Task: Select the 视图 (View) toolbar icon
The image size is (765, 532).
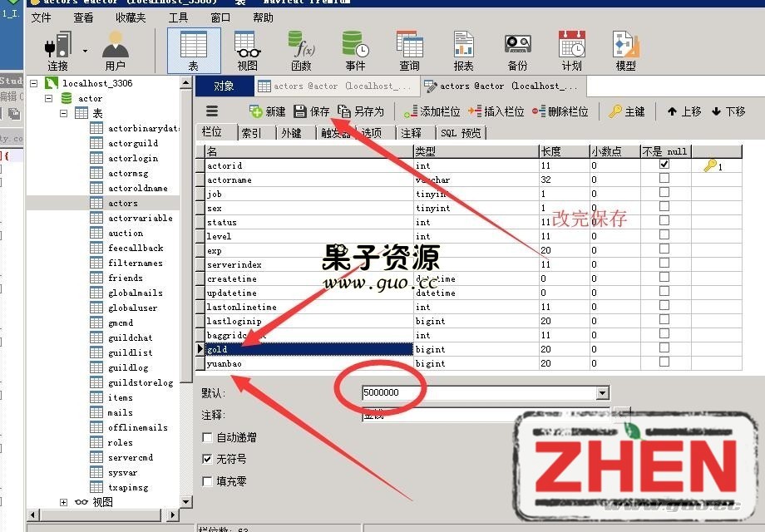Action: 247,50
